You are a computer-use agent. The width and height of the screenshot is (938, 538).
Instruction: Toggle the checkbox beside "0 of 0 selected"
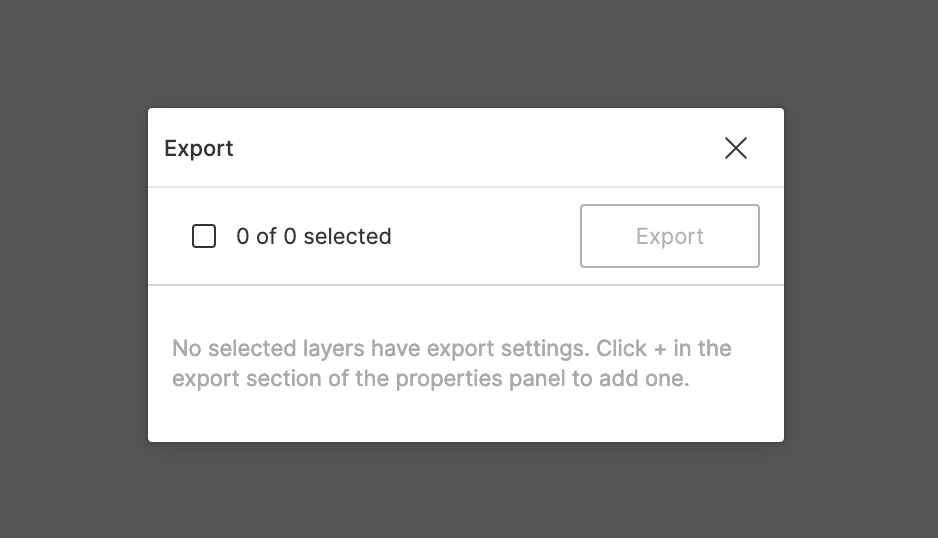[x=204, y=236]
